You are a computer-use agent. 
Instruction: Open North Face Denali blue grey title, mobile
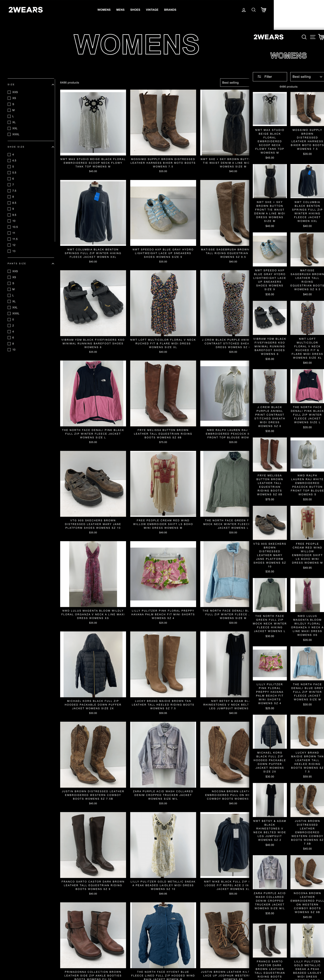pyautogui.click(x=307, y=692)
